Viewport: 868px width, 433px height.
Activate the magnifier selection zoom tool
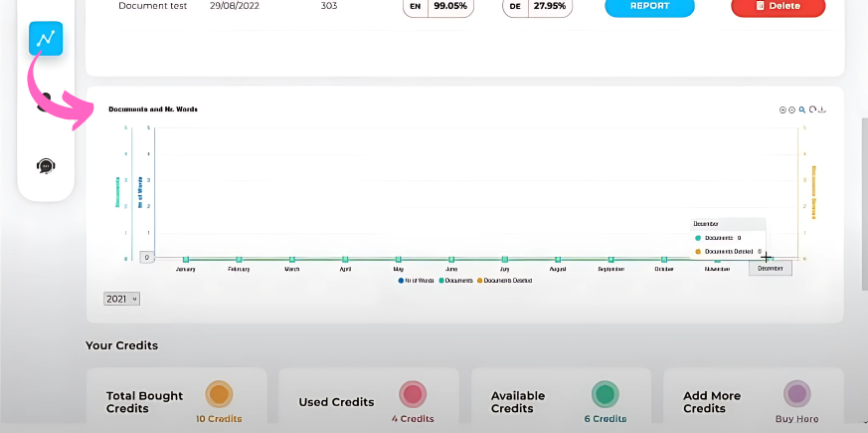(x=802, y=109)
